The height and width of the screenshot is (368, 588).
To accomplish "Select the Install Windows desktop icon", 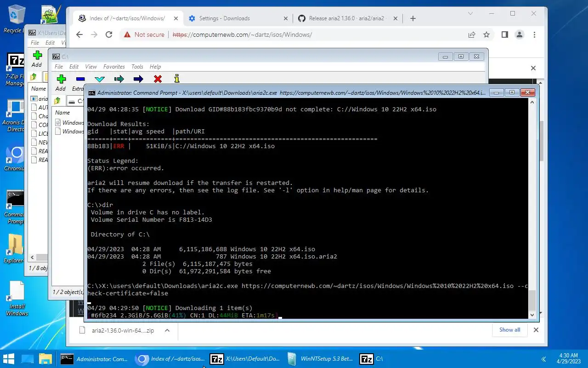I will point(17,299).
